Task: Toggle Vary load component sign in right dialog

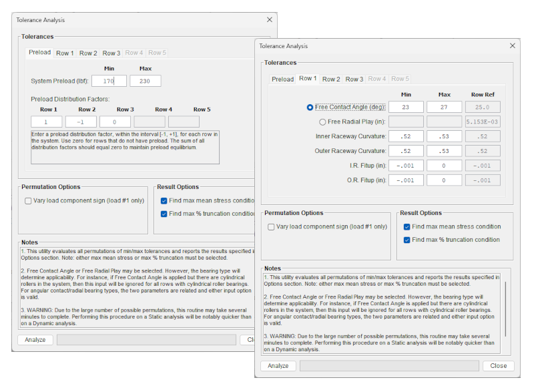Action: pyautogui.click(x=271, y=227)
